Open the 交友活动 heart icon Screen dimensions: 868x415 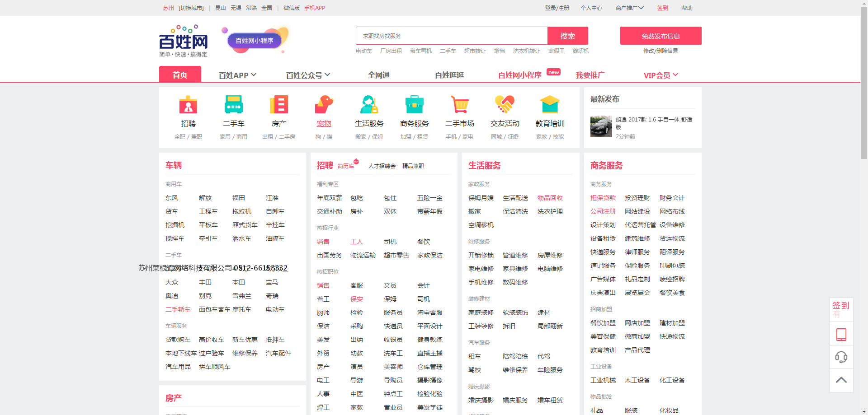point(505,105)
